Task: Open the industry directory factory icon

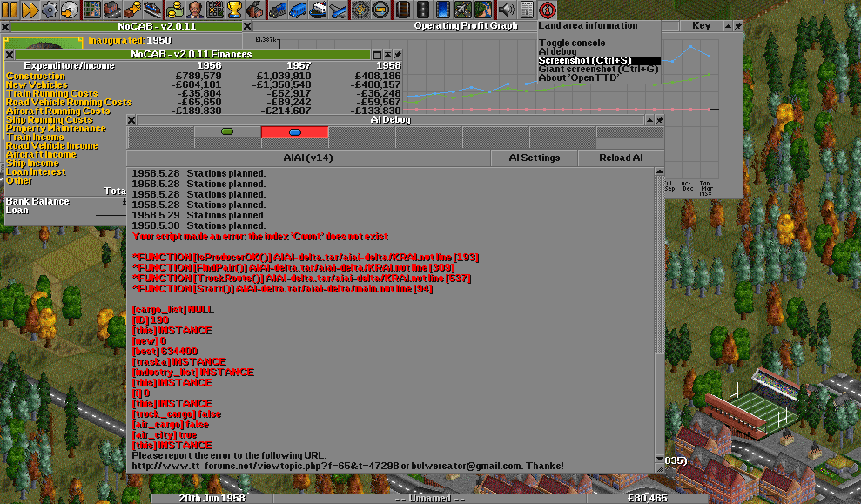Action: (254, 10)
